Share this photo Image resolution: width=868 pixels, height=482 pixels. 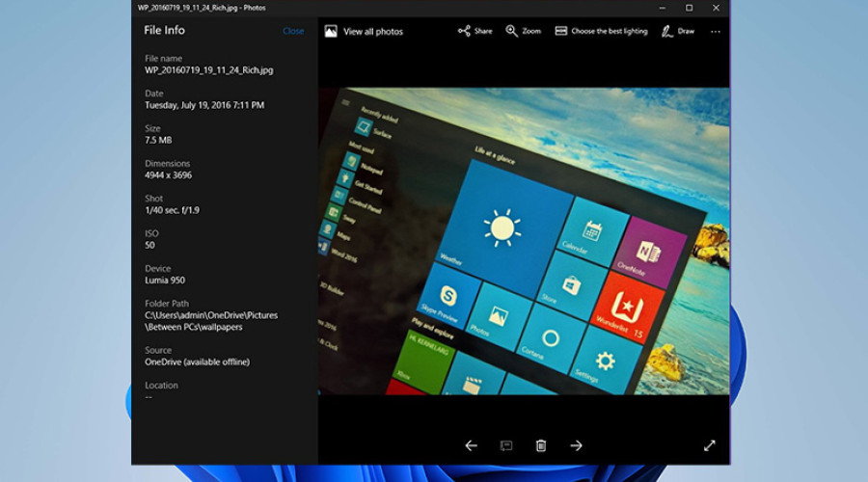(x=475, y=31)
